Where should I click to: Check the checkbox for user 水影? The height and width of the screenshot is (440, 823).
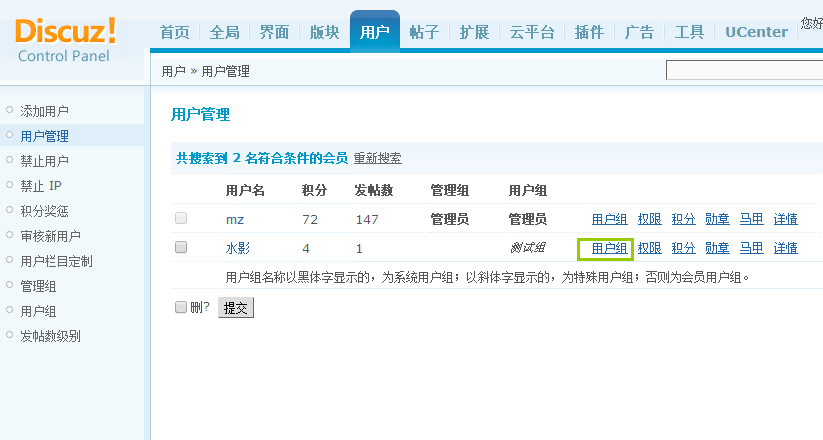point(181,247)
